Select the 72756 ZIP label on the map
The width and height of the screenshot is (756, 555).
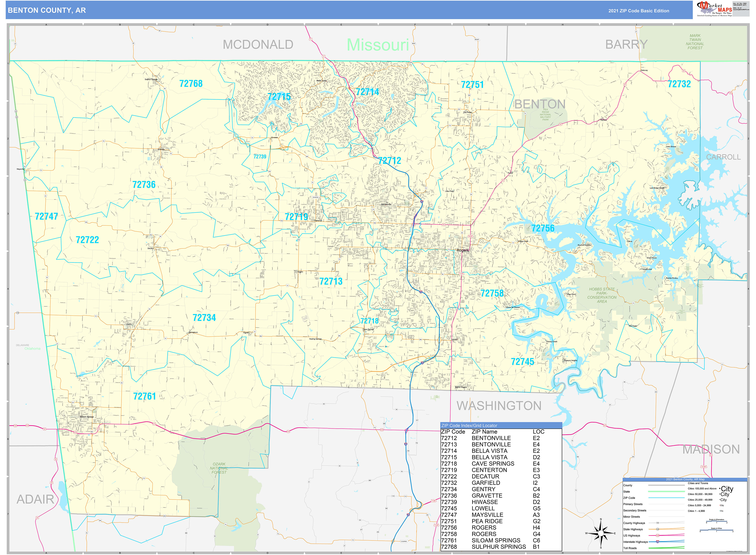coord(543,228)
